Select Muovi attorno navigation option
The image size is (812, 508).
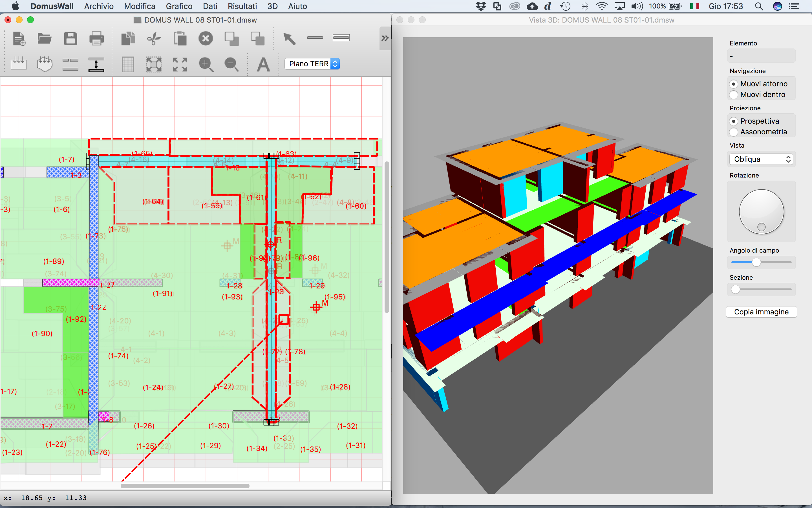coord(759,84)
